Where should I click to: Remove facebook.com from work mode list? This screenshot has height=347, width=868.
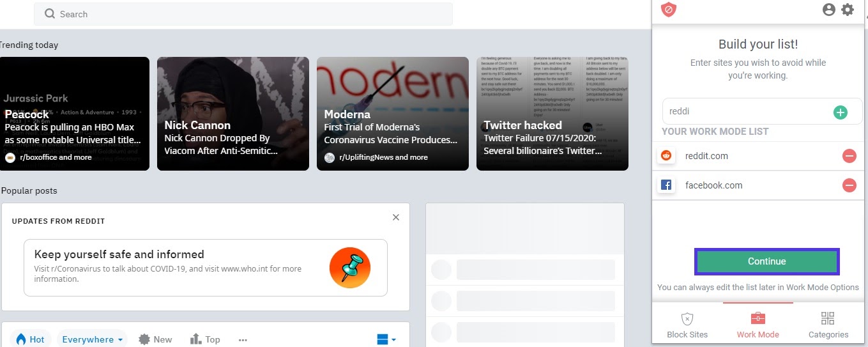849,185
